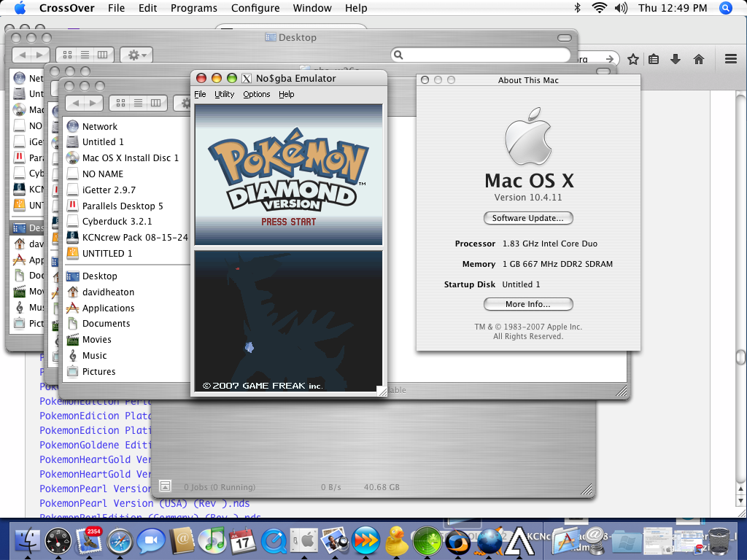Click the transfer window status icon beside 0 Jobs
Viewport: 747px width, 560px height.
[x=166, y=486]
